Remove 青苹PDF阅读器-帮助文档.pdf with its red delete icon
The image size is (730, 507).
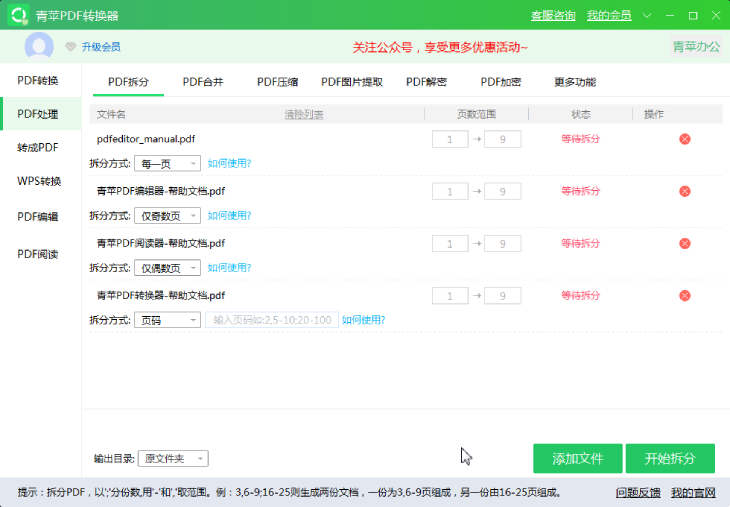[x=684, y=243]
